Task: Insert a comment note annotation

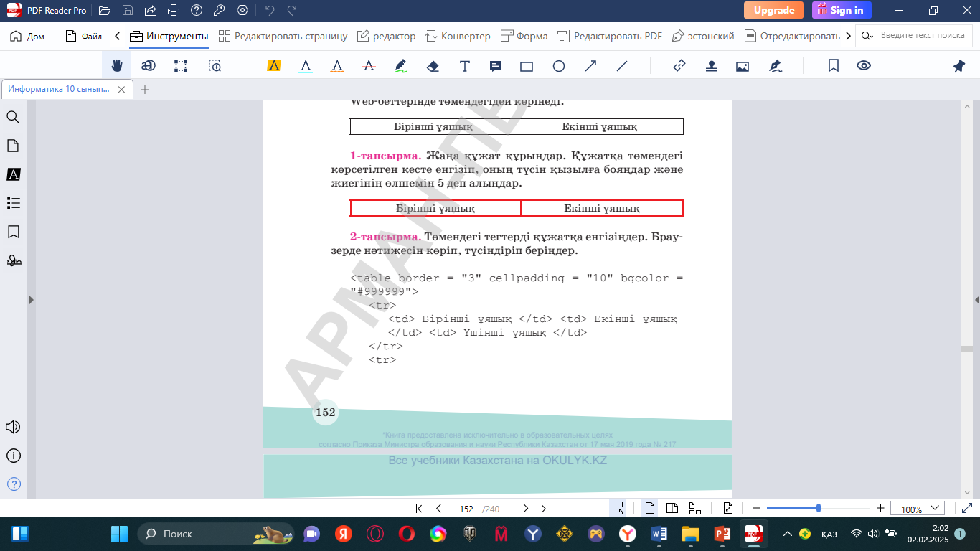Action: [495, 66]
